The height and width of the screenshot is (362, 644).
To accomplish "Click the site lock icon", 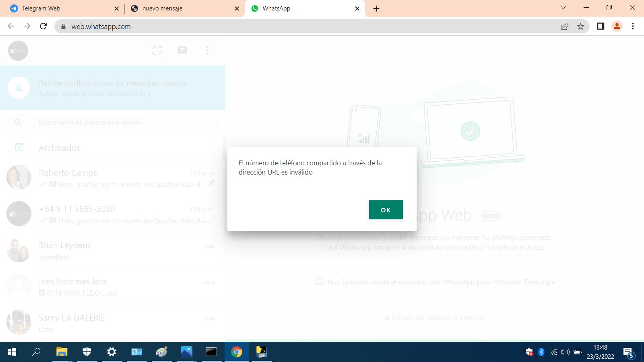I will [x=63, y=27].
